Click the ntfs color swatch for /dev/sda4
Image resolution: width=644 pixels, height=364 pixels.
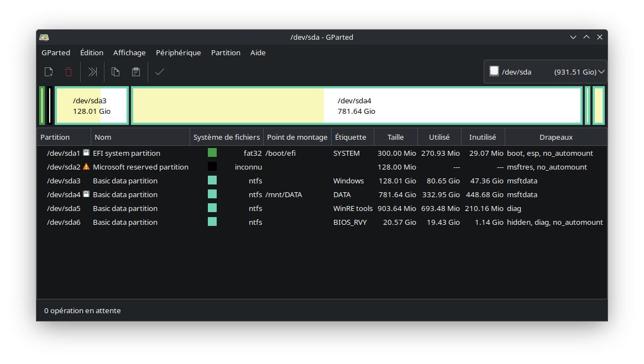(212, 194)
